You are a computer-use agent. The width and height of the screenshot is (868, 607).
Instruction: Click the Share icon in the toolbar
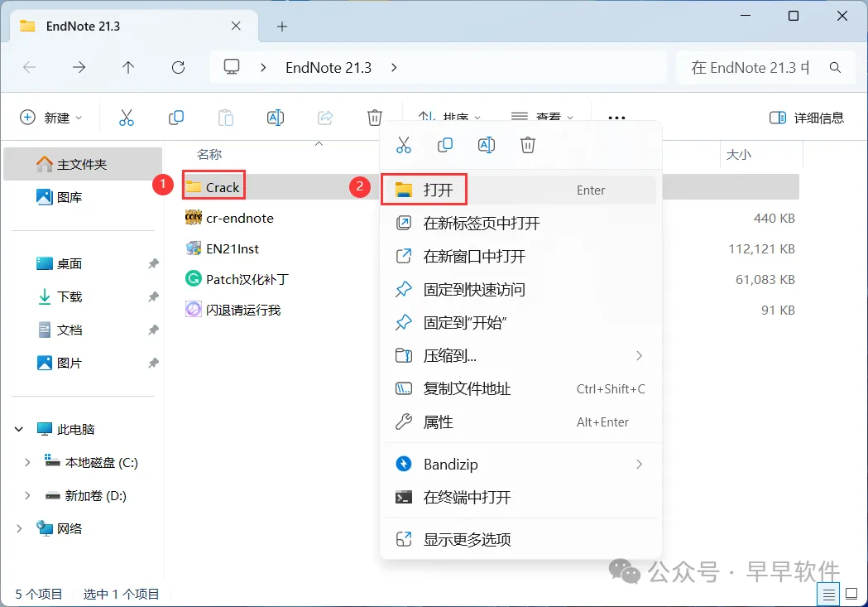click(x=325, y=118)
